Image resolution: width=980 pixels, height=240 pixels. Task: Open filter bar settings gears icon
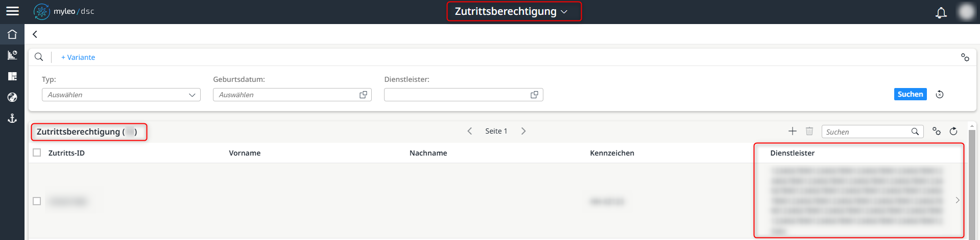coord(965,57)
